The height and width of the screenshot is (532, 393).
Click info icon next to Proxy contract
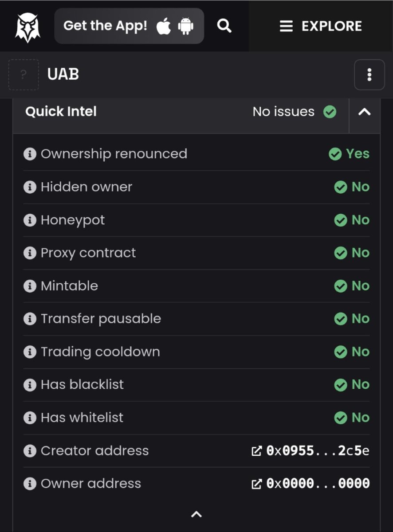[30, 253]
